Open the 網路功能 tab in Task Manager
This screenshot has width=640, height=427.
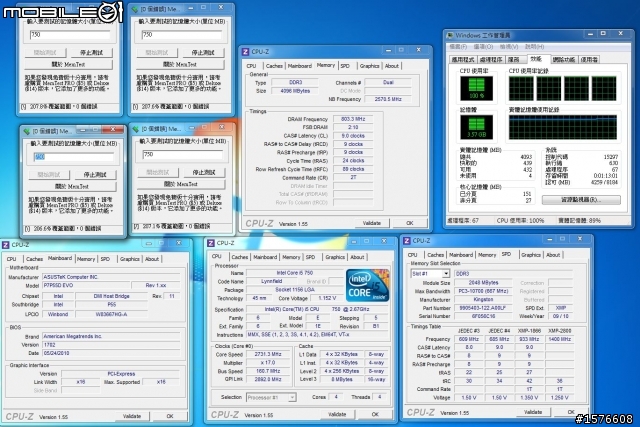pyautogui.click(x=564, y=60)
